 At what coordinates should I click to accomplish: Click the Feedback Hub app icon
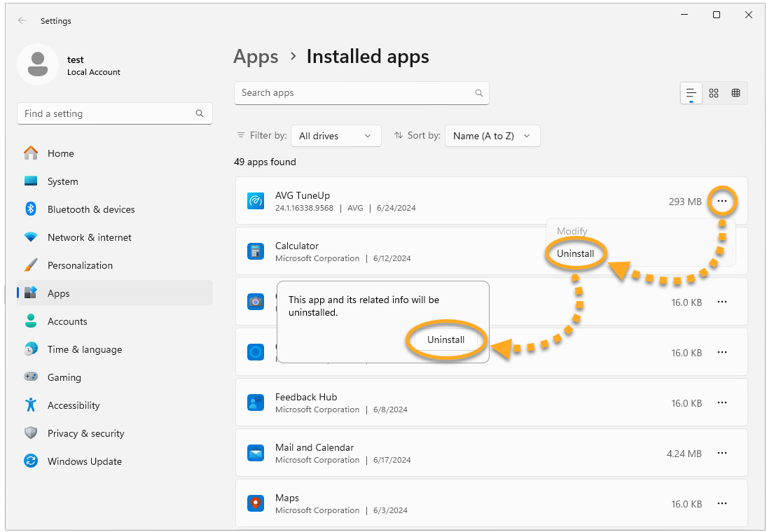click(255, 403)
